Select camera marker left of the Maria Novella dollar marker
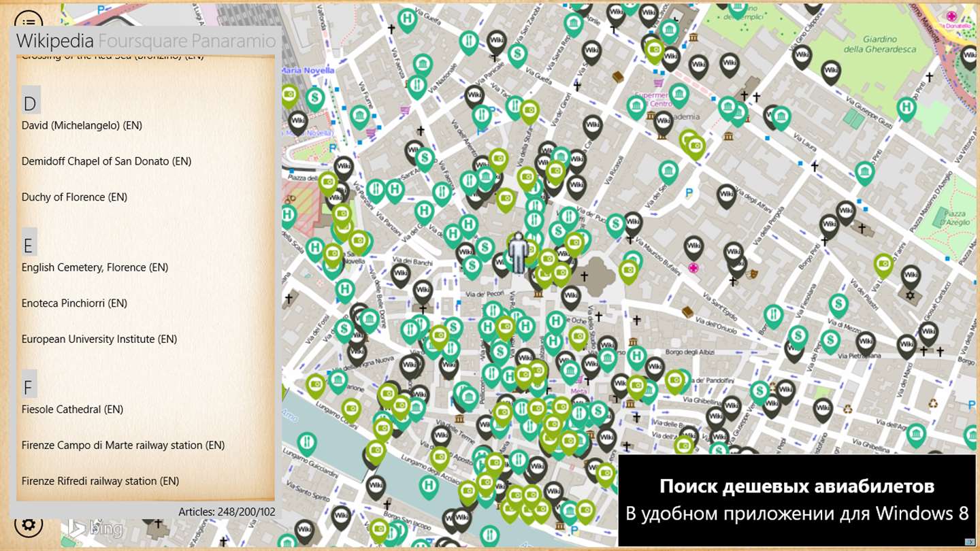The width and height of the screenshot is (980, 551). (x=289, y=96)
